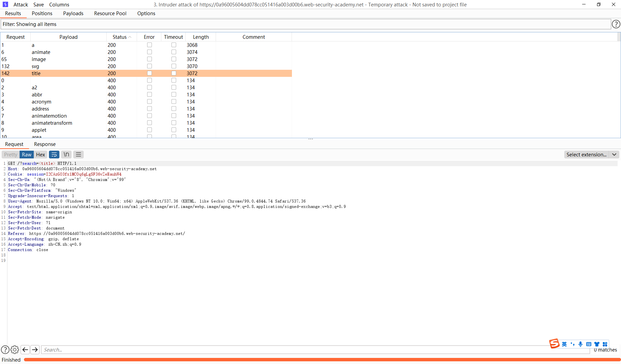The width and height of the screenshot is (621, 364).
Task: Open the Columns menu
Action: [x=59, y=4]
